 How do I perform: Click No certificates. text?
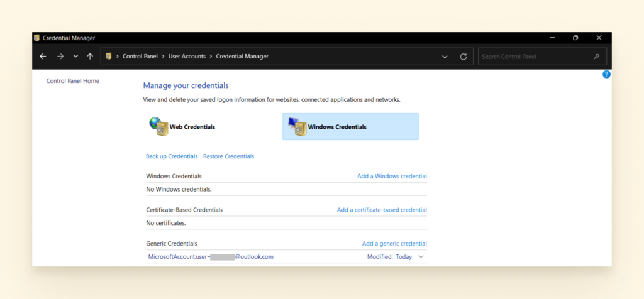166,223
